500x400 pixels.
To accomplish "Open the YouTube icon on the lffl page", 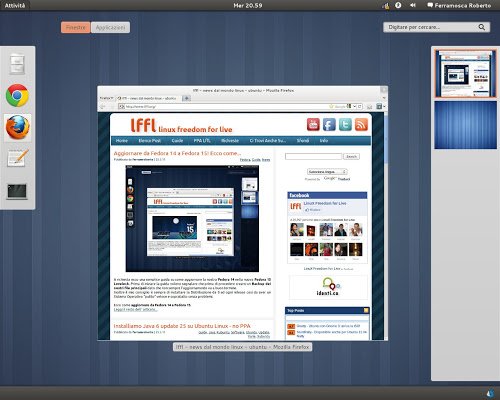I will [313, 125].
